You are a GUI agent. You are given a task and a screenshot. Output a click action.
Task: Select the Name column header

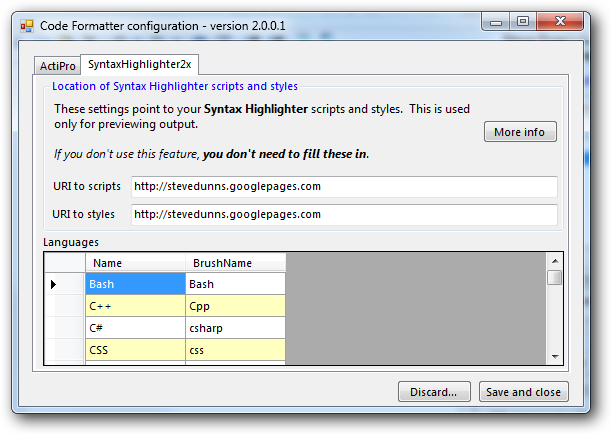point(135,263)
